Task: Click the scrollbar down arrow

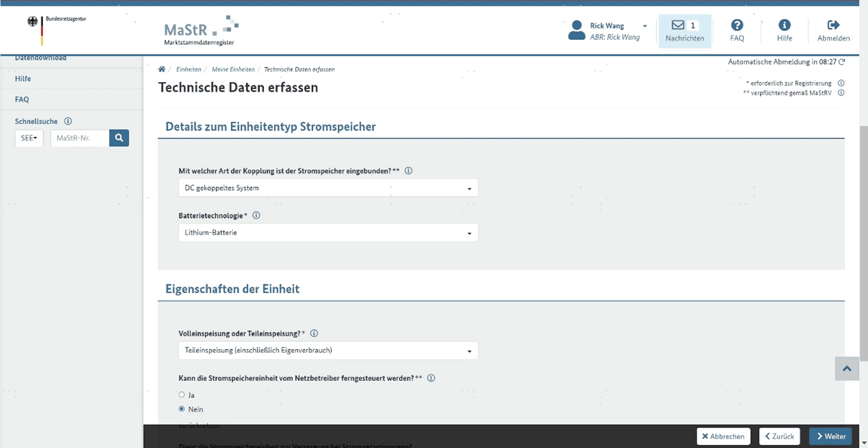Action: (x=864, y=443)
